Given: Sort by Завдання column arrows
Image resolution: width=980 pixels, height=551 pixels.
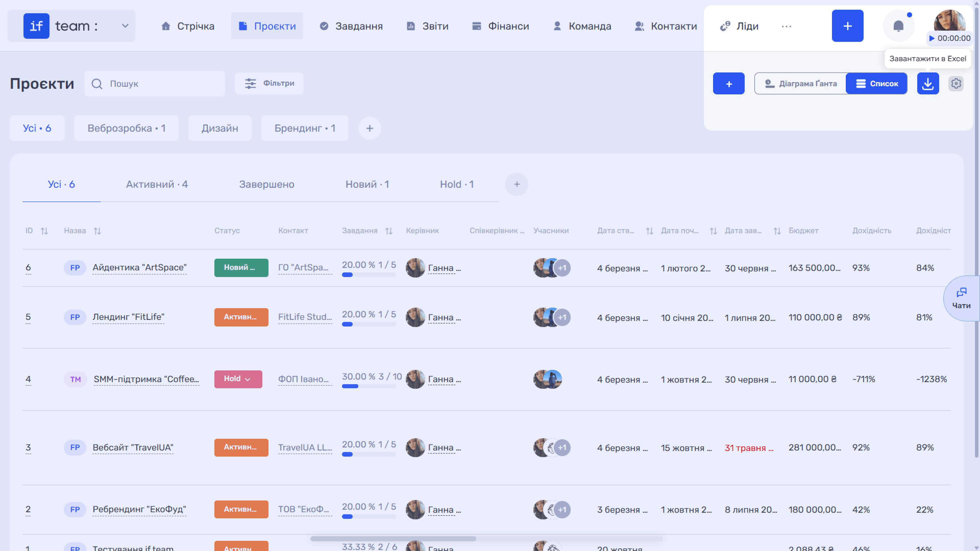Looking at the screenshot, I should [x=389, y=231].
